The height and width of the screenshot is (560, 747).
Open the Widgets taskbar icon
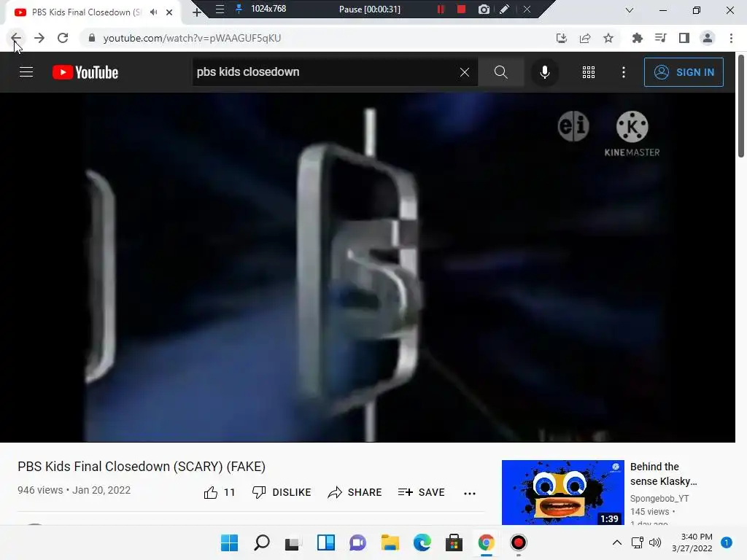point(326,542)
